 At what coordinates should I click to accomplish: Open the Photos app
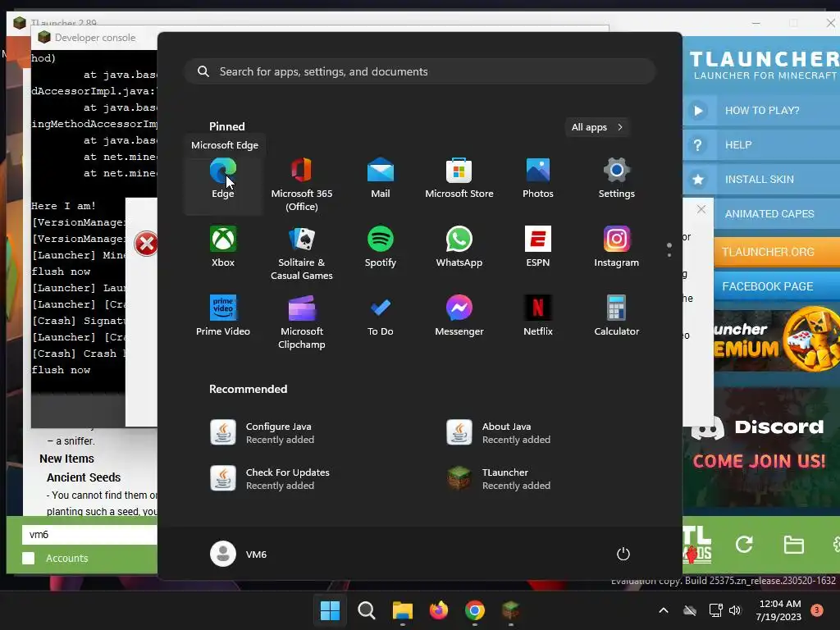[538, 178]
